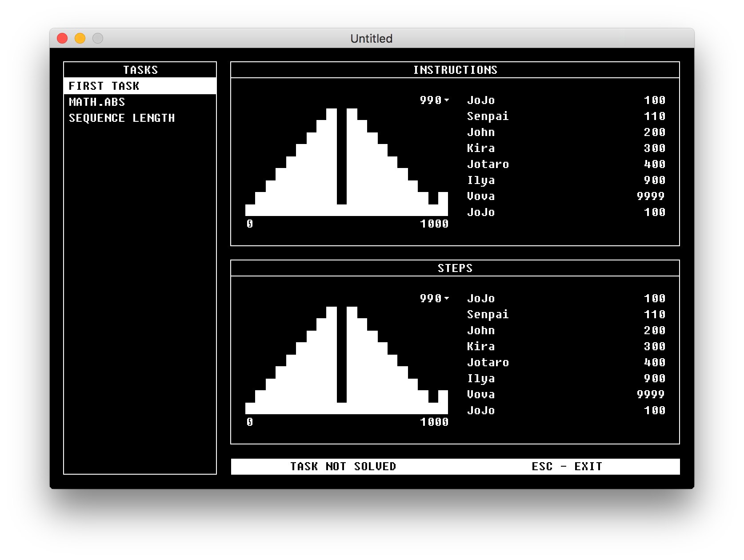Viewport: 744px width, 560px height.
Task: Click the Untitled window title
Action: click(372, 38)
